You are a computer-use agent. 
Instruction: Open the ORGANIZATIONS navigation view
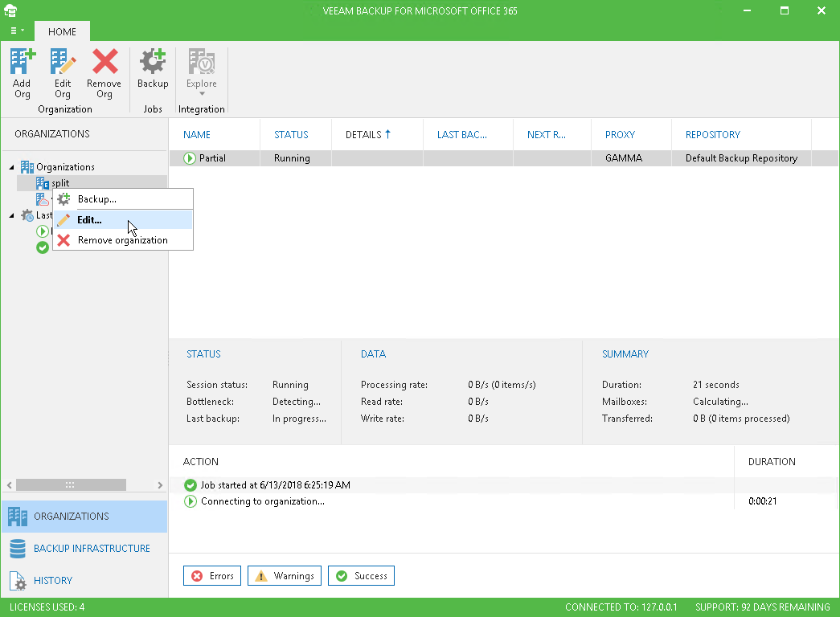tap(84, 517)
